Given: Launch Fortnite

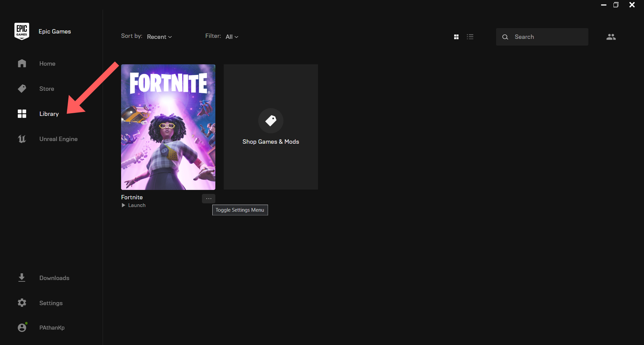Looking at the screenshot, I should pos(133,205).
